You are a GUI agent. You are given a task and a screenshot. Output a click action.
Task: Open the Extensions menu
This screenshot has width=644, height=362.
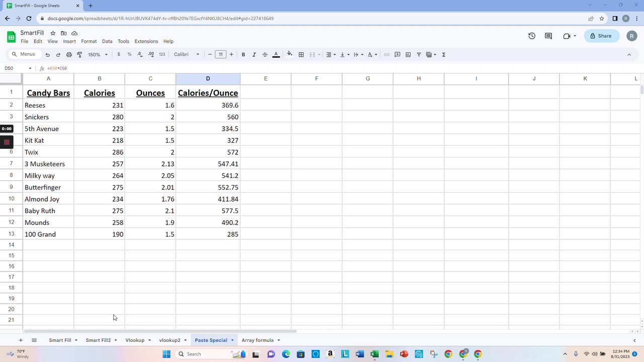[x=146, y=41]
